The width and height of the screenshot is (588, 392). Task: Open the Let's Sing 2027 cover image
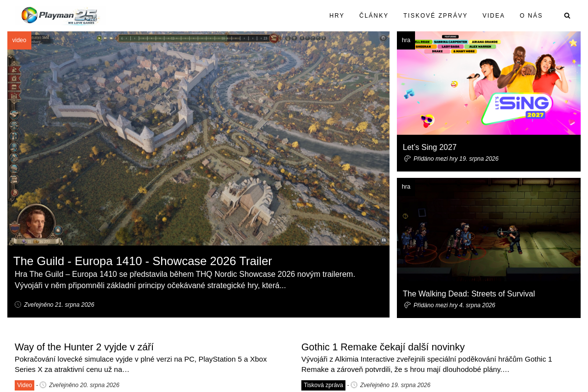coord(489,83)
